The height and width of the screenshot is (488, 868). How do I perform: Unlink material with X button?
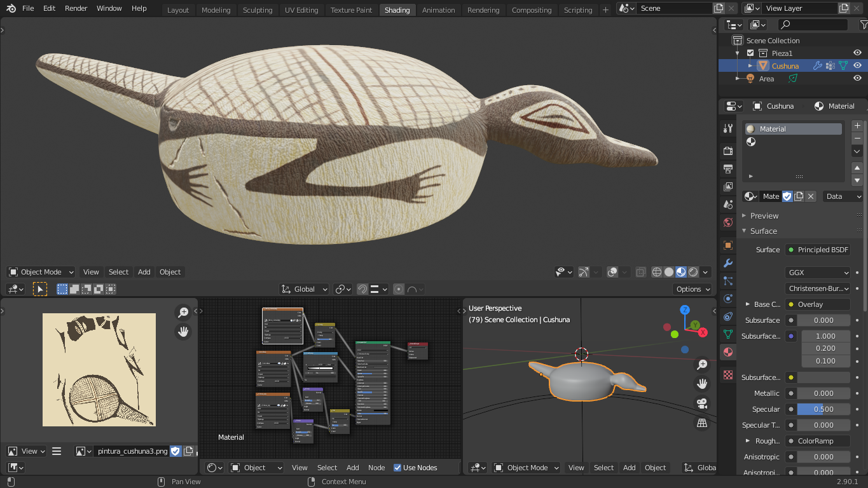811,196
